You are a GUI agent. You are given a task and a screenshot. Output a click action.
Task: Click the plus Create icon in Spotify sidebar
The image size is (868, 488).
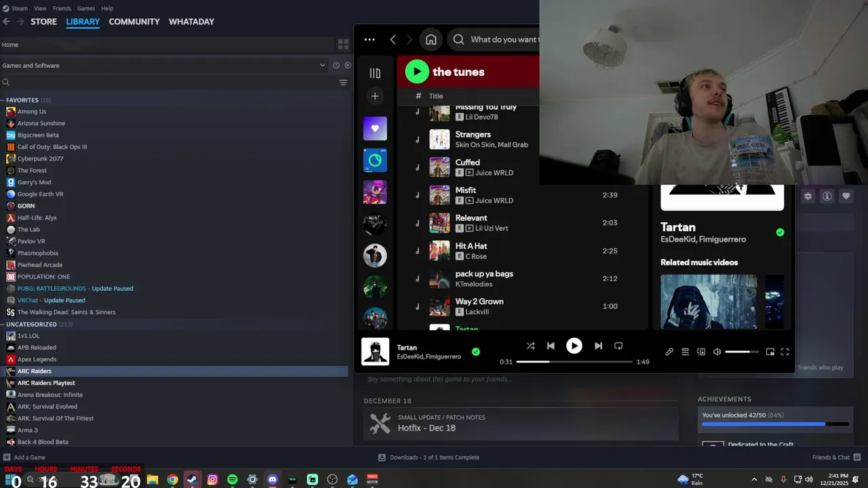pyautogui.click(x=375, y=96)
